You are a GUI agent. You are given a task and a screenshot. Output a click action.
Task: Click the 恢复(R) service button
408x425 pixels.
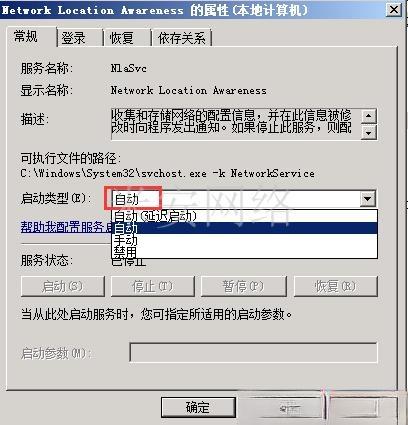(335, 286)
